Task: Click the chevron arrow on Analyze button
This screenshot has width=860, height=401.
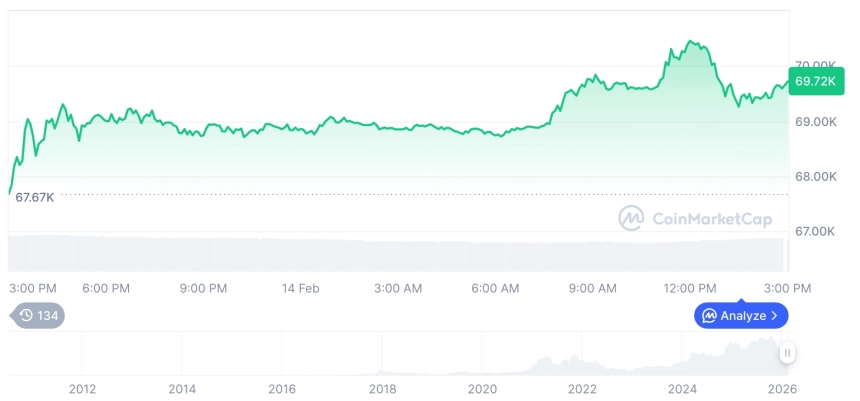Action: pyautogui.click(x=774, y=316)
